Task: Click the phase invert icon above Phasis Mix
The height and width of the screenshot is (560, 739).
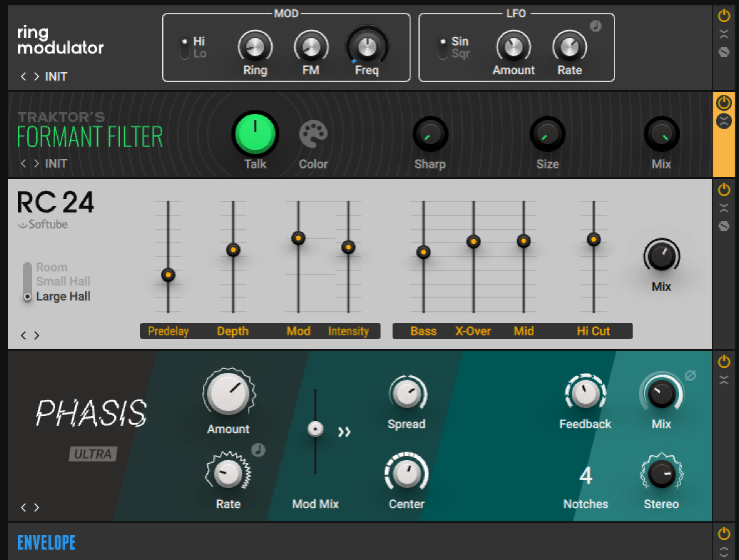Action: [x=690, y=375]
